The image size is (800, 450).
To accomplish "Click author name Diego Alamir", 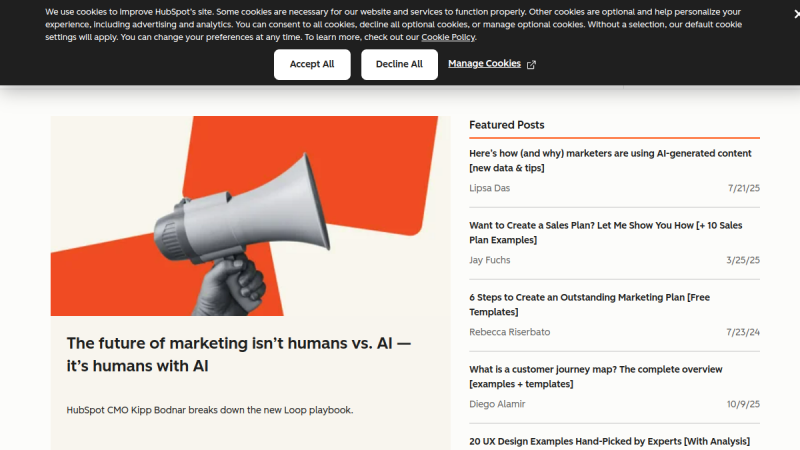I will (498, 404).
